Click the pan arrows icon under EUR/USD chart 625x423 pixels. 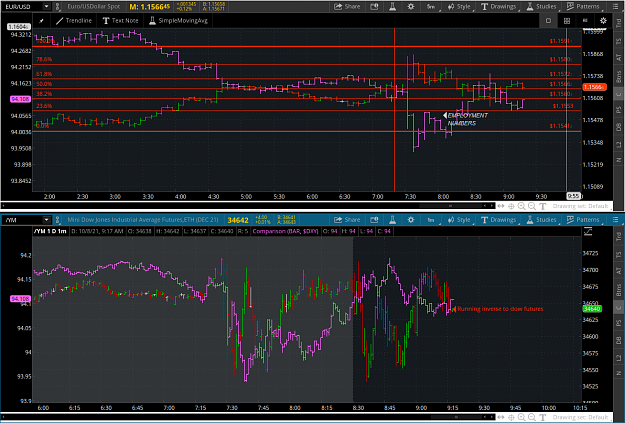(x=501, y=206)
